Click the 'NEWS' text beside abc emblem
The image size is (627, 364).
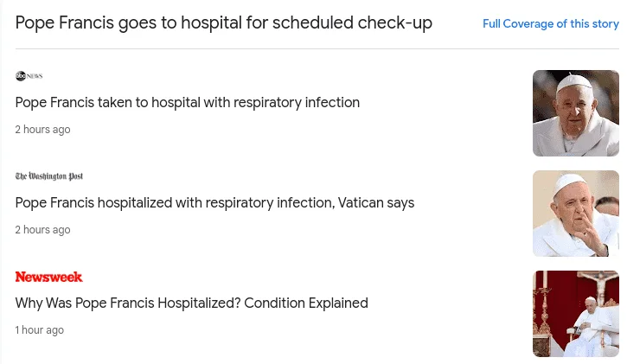[35, 76]
